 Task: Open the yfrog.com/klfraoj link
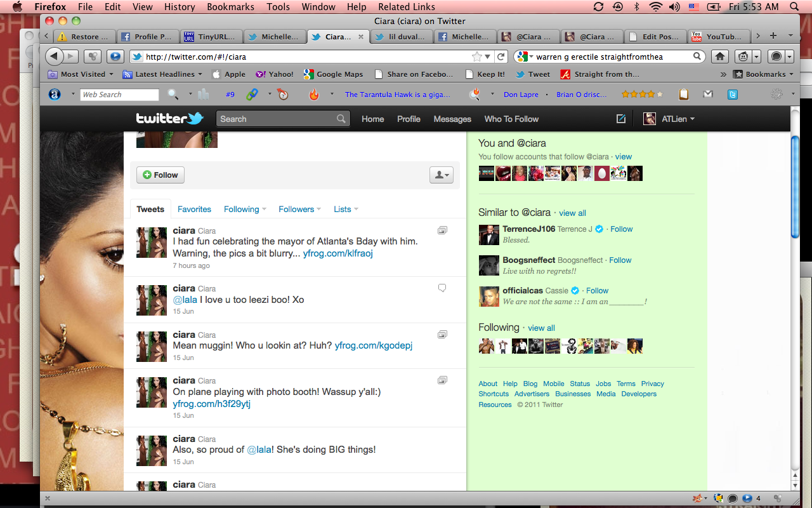click(337, 253)
